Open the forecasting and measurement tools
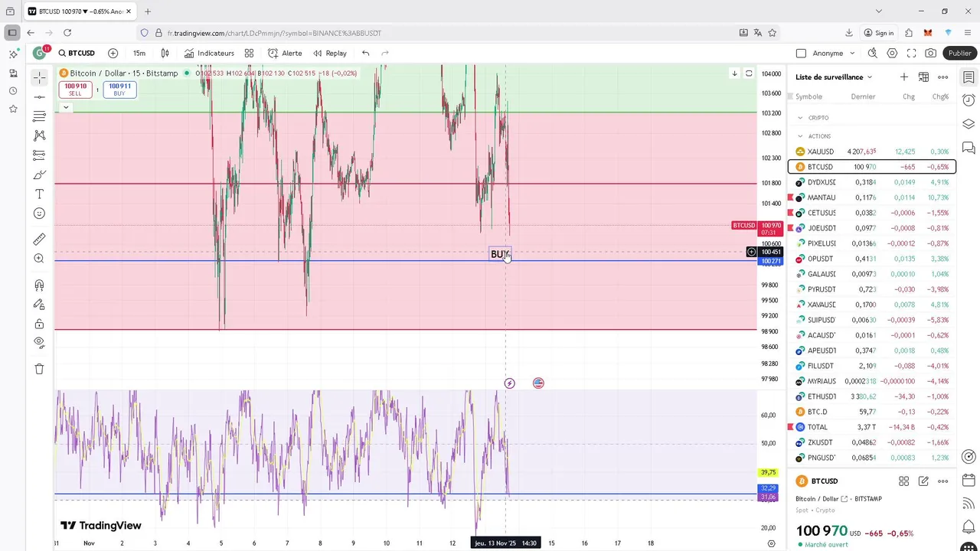Image resolution: width=980 pixels, height=551 pixels. (39, 155)
